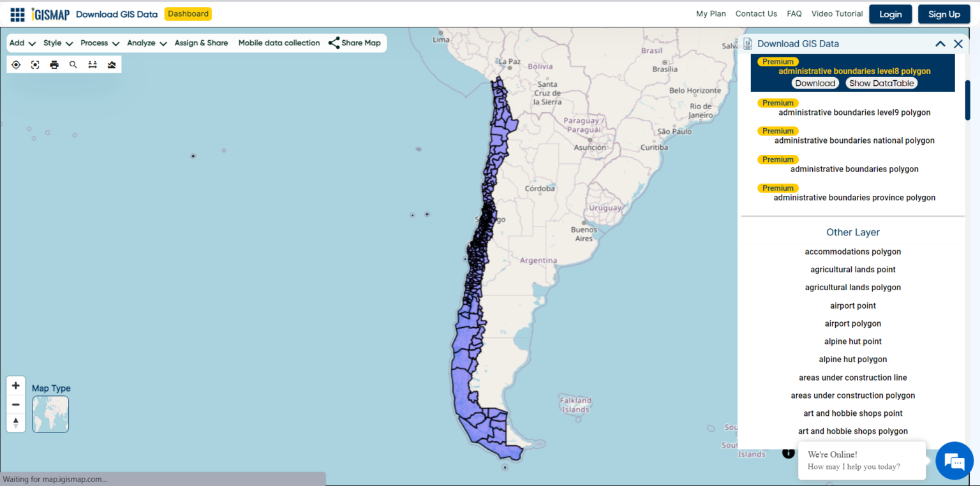Select the measure distance tool icon
980x486 pixels.
(x=93, y=64)
